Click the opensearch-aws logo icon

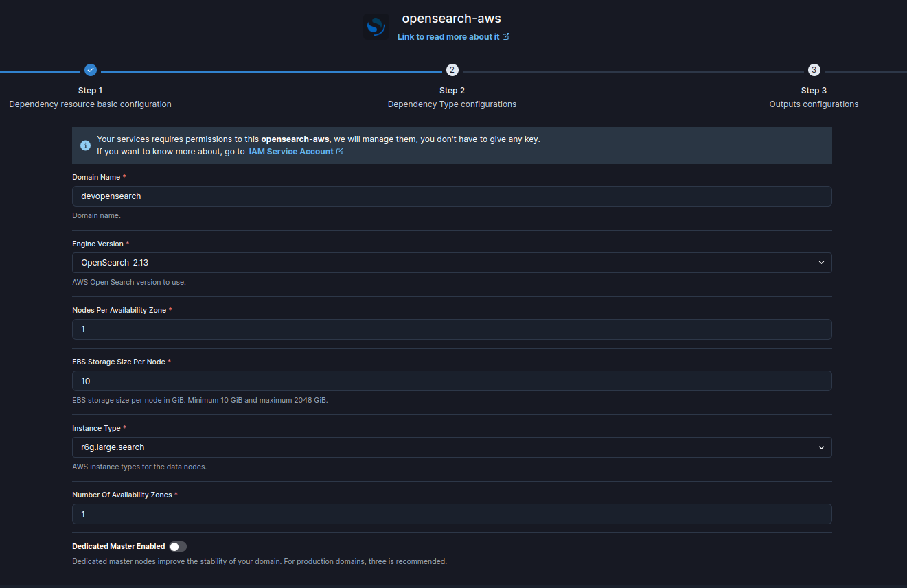376,27
